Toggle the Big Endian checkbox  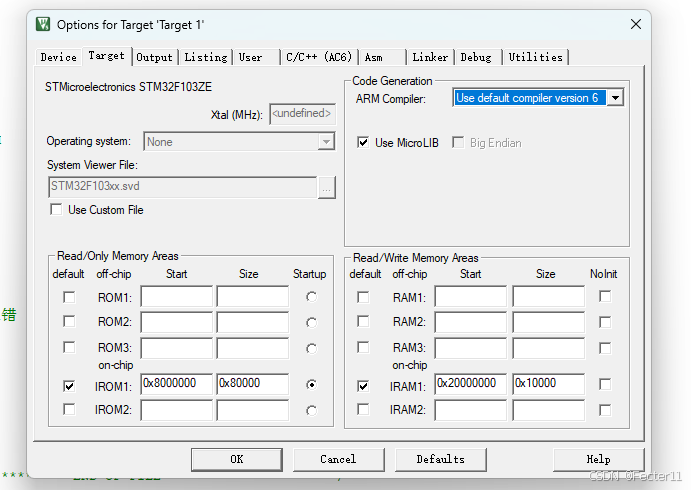point(458,143)
